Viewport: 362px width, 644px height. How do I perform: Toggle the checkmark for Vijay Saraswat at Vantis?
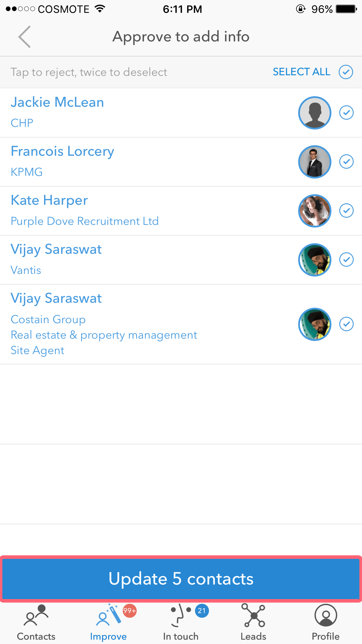[x=347, y=260]
